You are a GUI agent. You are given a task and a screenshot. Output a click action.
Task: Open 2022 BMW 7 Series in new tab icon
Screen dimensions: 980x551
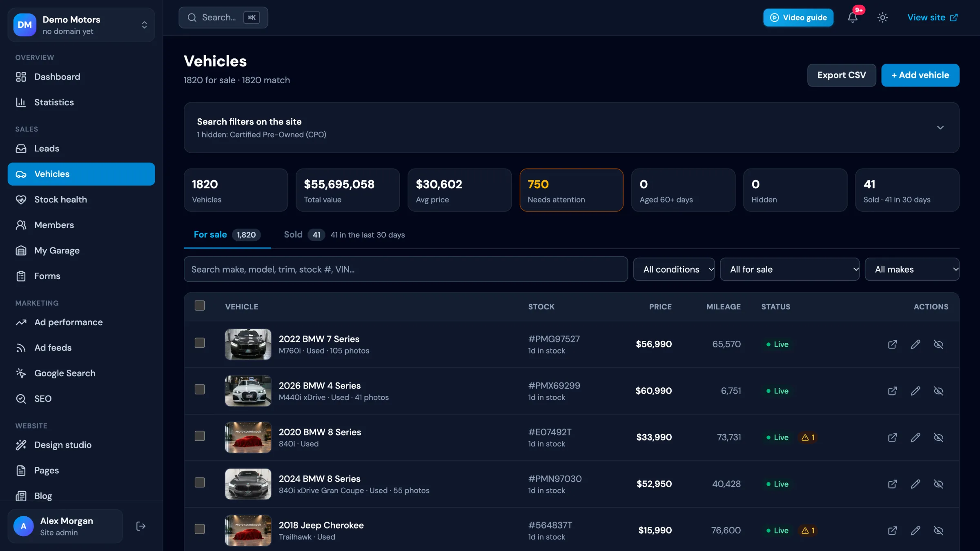pos(893,344)
